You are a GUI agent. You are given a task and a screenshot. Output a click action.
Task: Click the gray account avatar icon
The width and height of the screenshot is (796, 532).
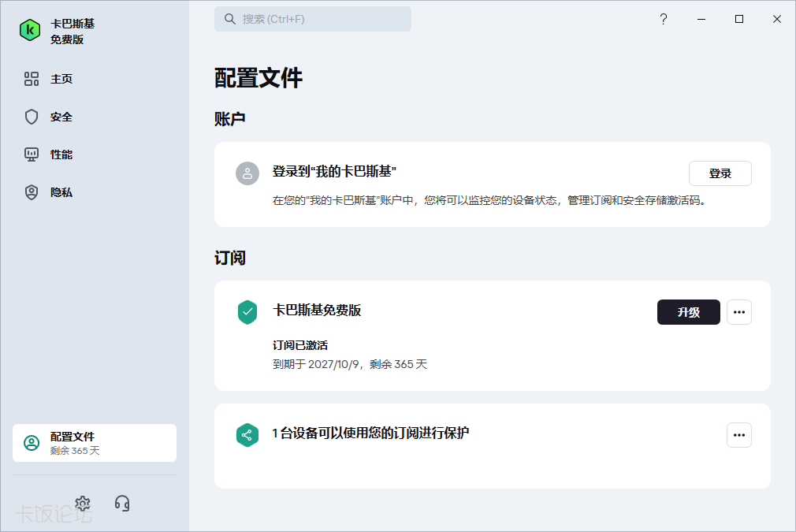247,173
